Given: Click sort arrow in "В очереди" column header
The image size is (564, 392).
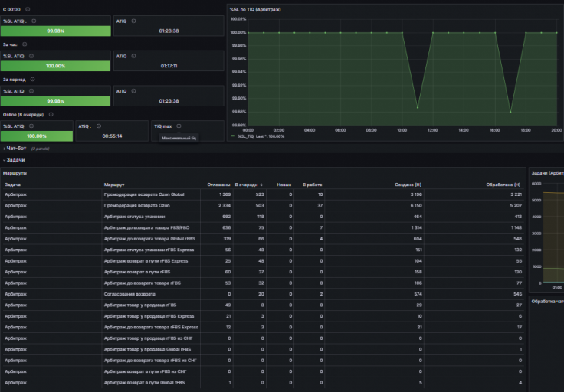Looking at the screenshot, I should 261,185.
